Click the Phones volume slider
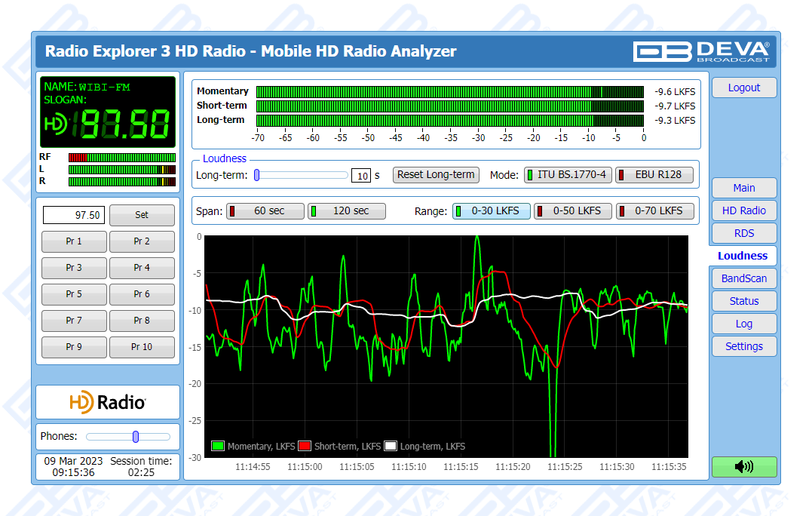 point(127,437)
